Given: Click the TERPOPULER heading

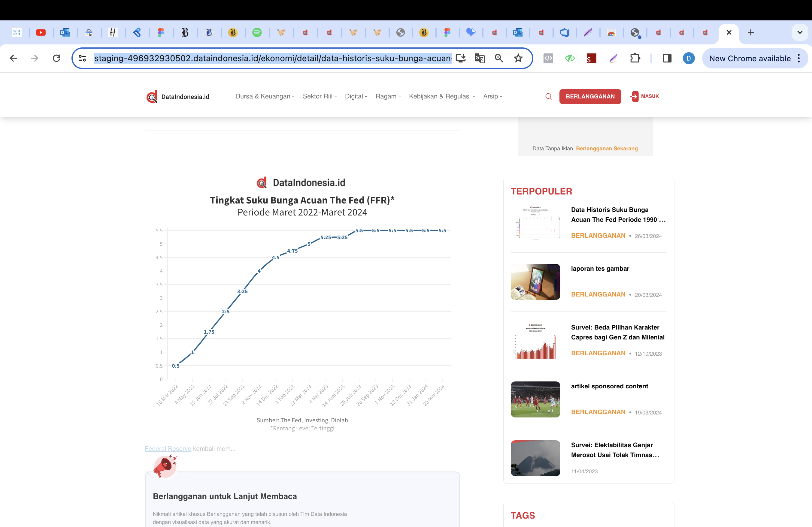Looking at the screenshot, I should pos(541,191).
